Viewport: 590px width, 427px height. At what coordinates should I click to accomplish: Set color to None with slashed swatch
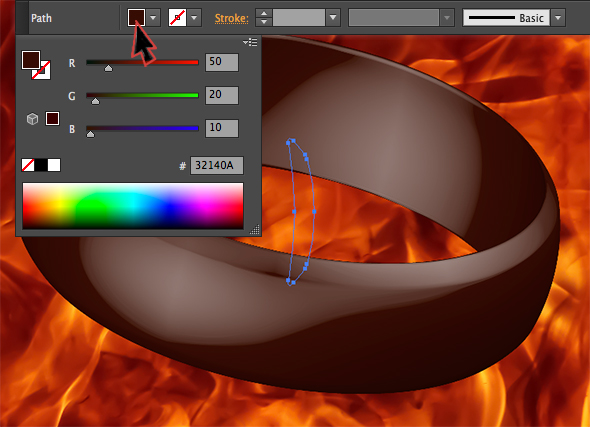point(28,165)
